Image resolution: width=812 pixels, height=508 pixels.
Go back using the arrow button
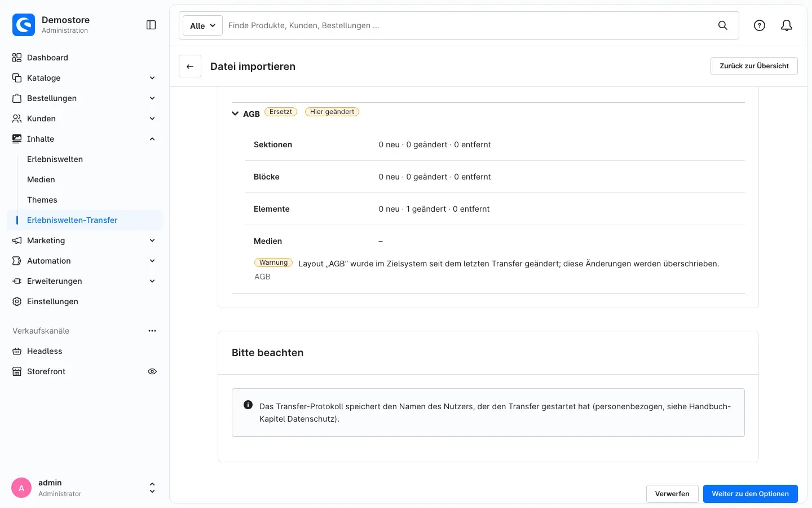point(190,66)
